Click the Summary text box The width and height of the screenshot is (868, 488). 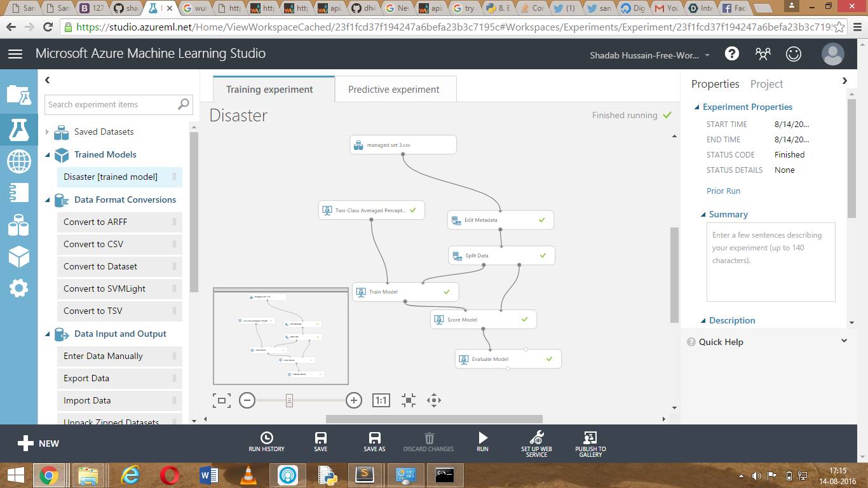pos(771,262)
